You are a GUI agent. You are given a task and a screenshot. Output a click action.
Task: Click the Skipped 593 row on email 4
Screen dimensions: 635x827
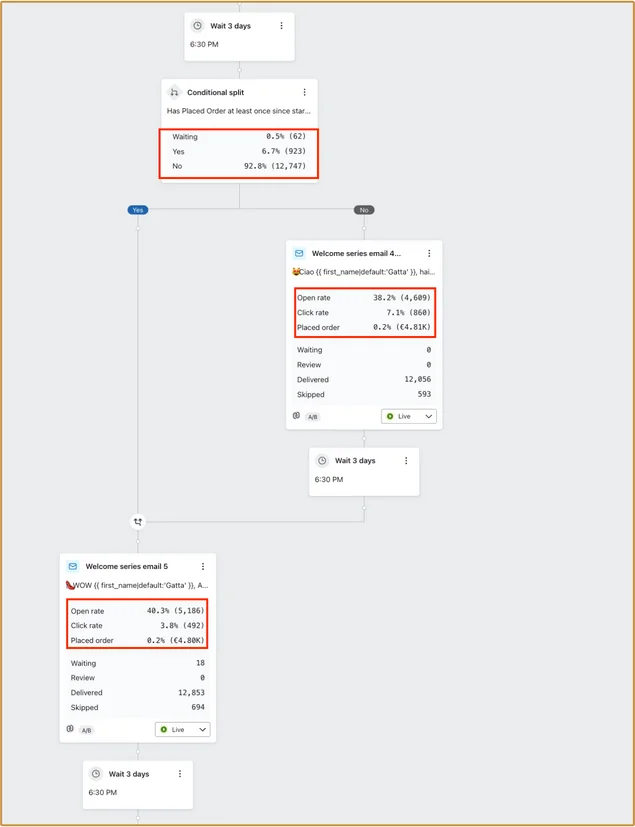pyautogui.click(x=364, y=395)
